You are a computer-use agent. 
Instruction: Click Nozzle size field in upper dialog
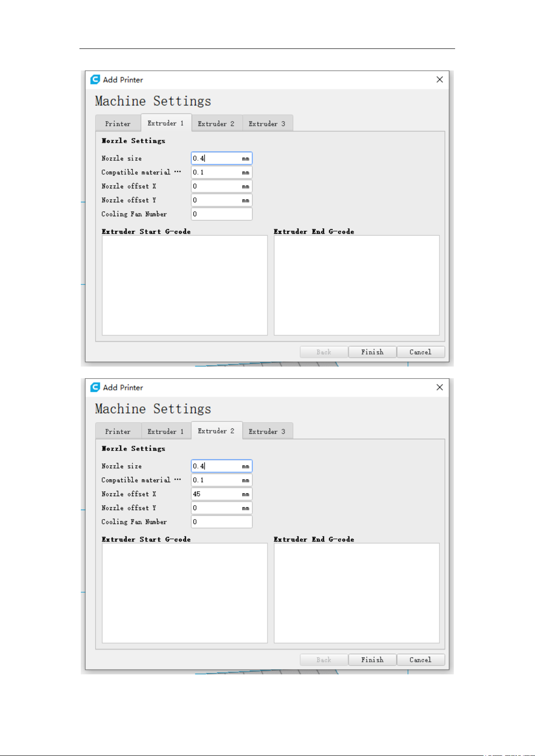point(222,158)
